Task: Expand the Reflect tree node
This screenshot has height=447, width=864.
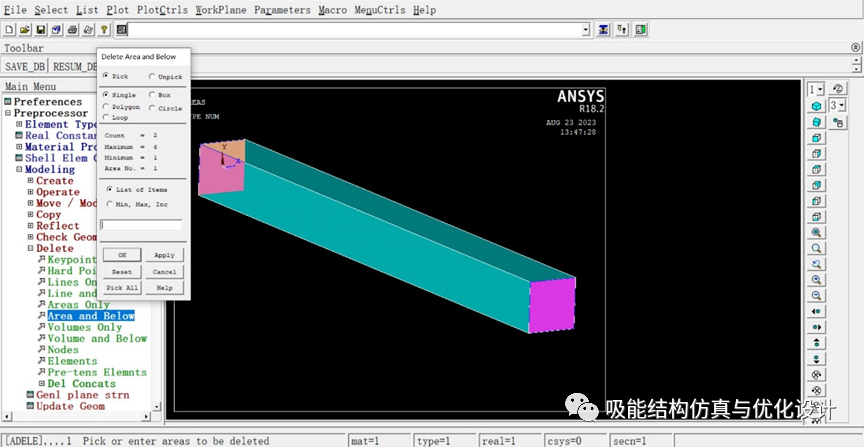Action: (x=31, y=226)
